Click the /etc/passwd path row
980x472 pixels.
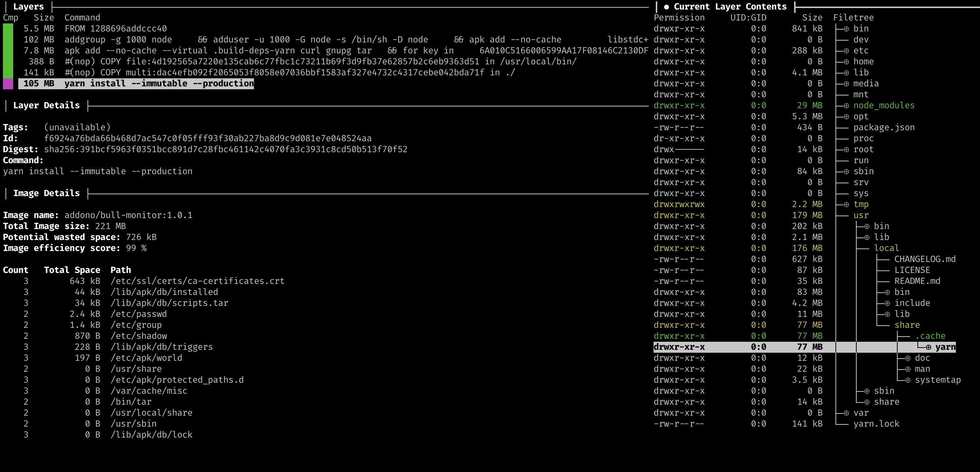tap(138, 314)
